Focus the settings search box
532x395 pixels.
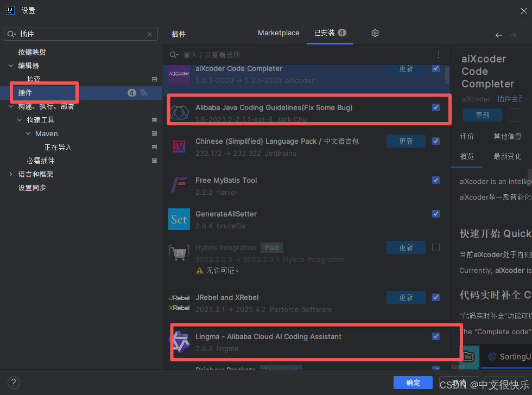tap(81, 34)
